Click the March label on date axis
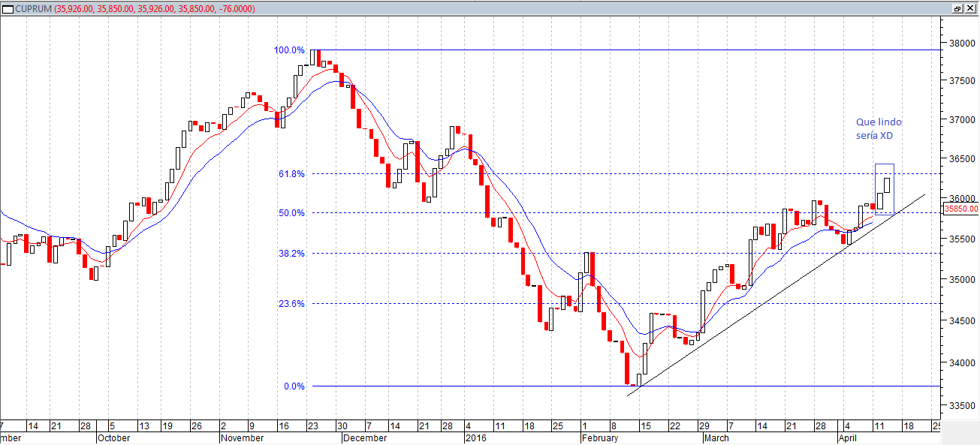The image size is (980, 445). pos(717,437)
